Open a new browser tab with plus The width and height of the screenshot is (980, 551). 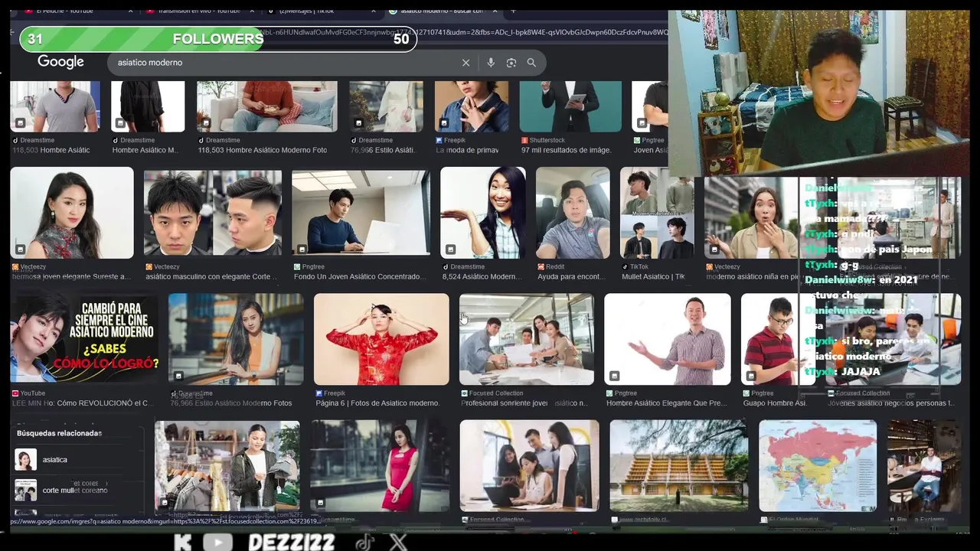tap(513, 11)
